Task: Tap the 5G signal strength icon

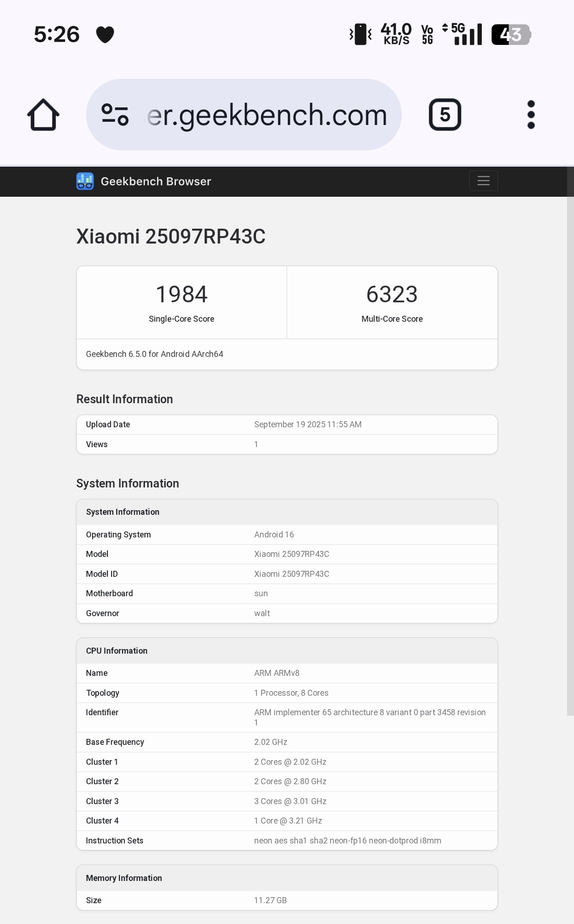Action: coord(463,35)
